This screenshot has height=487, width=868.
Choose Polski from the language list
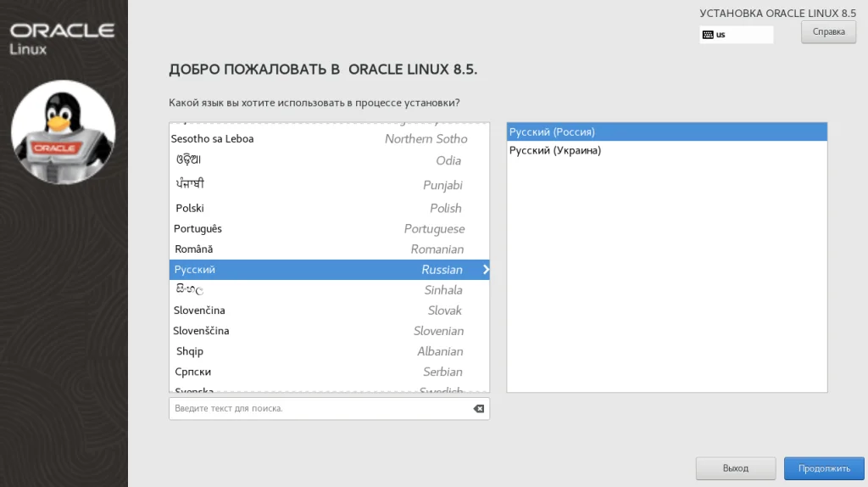click(329, 208)
